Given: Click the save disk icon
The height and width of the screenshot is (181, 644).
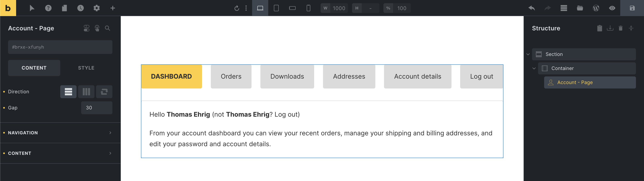Looking at the screenshot, I should click(632, 8).
